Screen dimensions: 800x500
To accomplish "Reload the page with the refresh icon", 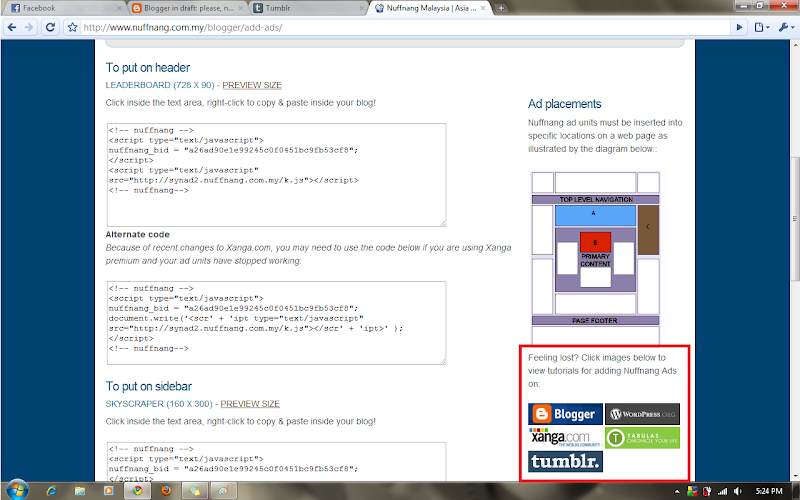I will coord(50,28).
